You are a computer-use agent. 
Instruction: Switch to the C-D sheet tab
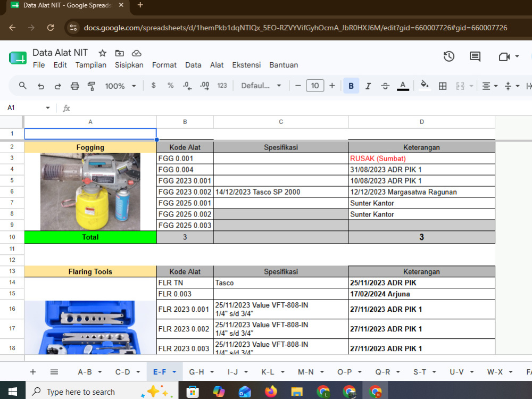point(122,372)
